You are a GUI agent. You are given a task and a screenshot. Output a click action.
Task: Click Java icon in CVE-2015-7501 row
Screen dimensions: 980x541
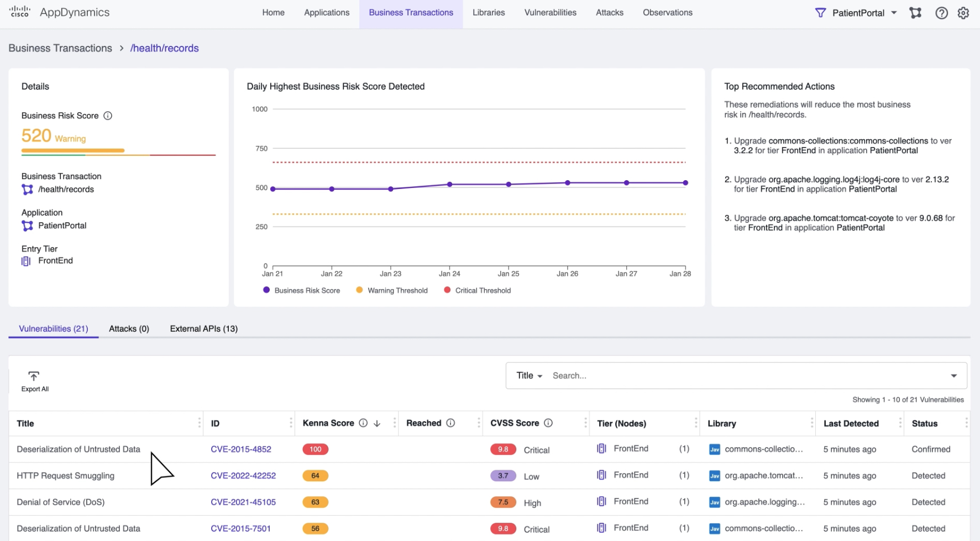(x=714, y=528)
